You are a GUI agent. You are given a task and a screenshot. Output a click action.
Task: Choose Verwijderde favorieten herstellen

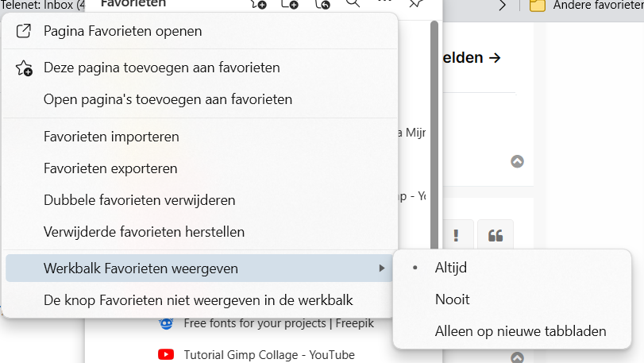(x=200, y=232)
